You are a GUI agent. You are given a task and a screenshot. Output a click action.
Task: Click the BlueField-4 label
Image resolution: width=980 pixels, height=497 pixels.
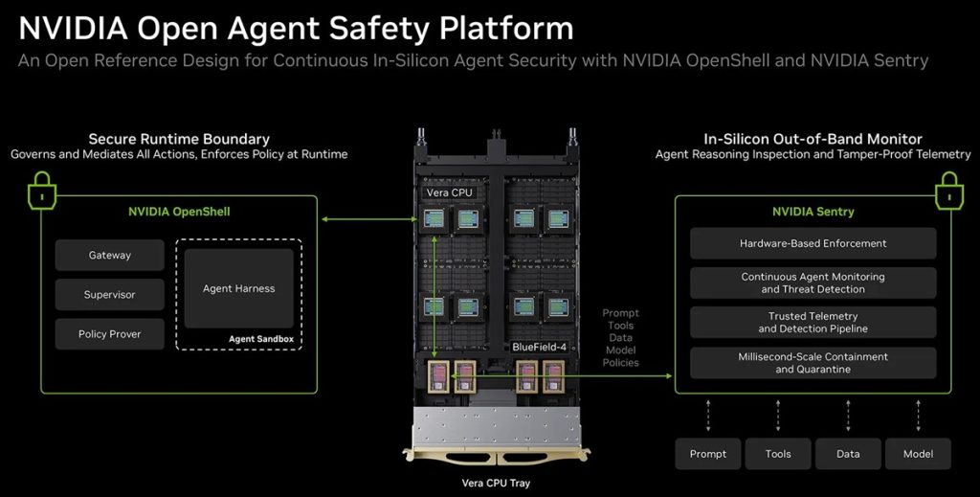point(540,347)
